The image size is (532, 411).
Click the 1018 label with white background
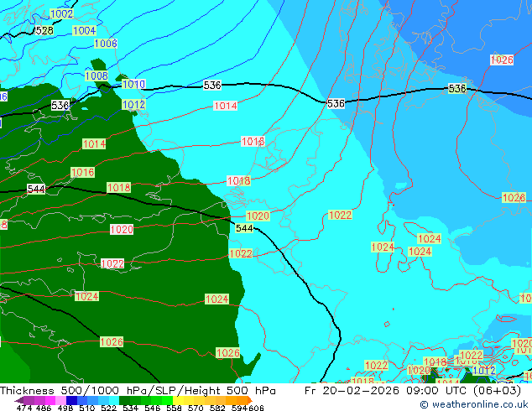click(x=239, y=180)
